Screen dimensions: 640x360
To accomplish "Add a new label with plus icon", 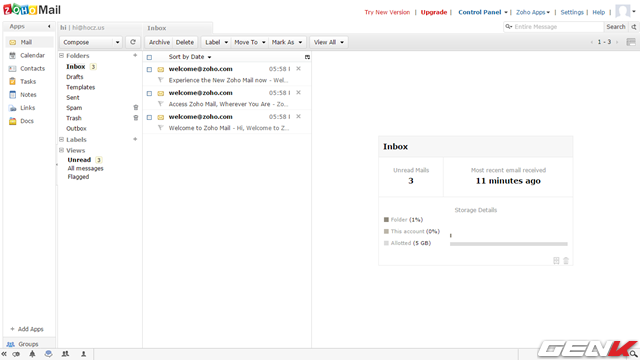I will point(135,139).
